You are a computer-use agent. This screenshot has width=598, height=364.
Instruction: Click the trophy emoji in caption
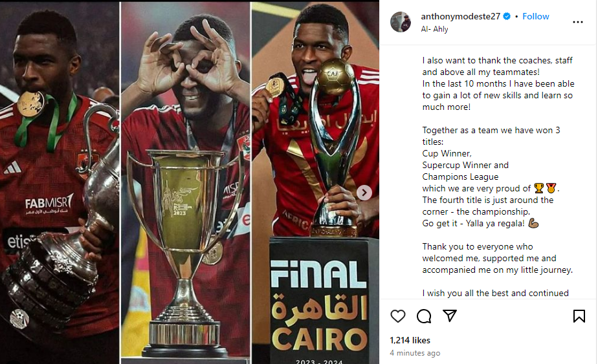[538, 188]
